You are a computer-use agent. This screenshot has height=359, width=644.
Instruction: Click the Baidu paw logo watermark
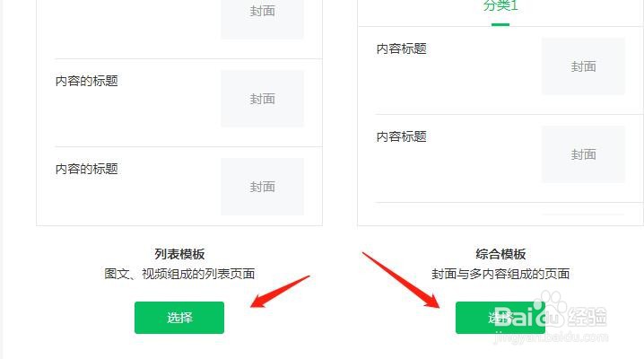coord(551,307)
